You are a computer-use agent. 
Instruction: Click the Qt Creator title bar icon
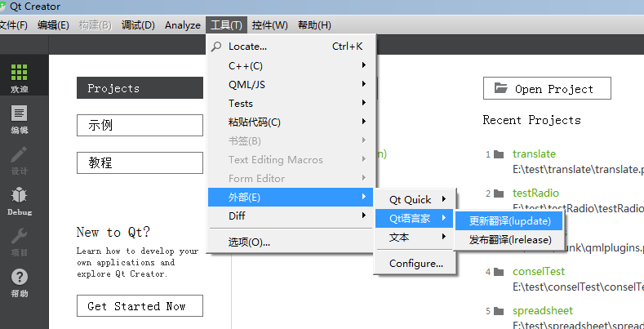coord(3,7)
